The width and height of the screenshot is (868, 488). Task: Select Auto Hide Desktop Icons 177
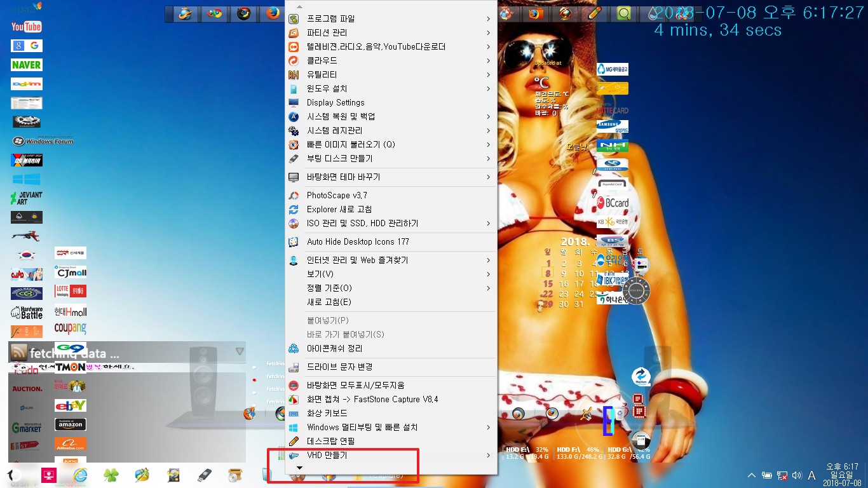click(391, 241)
